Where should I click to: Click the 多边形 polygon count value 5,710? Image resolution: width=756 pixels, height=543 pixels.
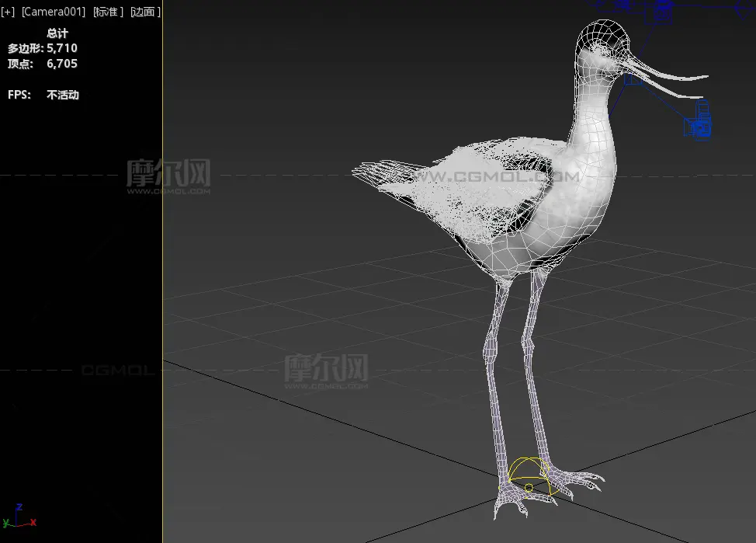(x=62, y=48)
